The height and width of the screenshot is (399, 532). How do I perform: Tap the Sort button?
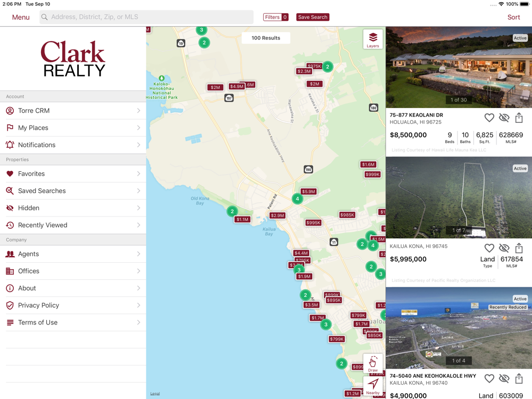pos(513,17)
